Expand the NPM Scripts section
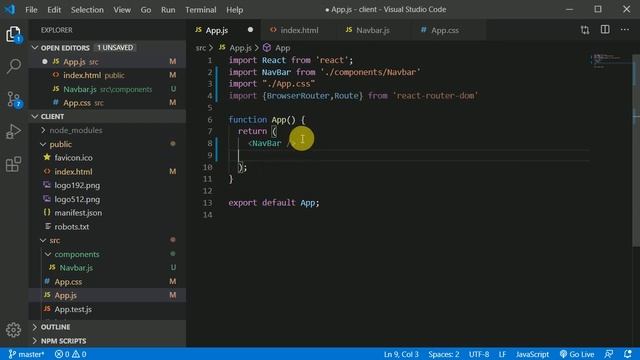640x360 pixels. coord(107,341)
